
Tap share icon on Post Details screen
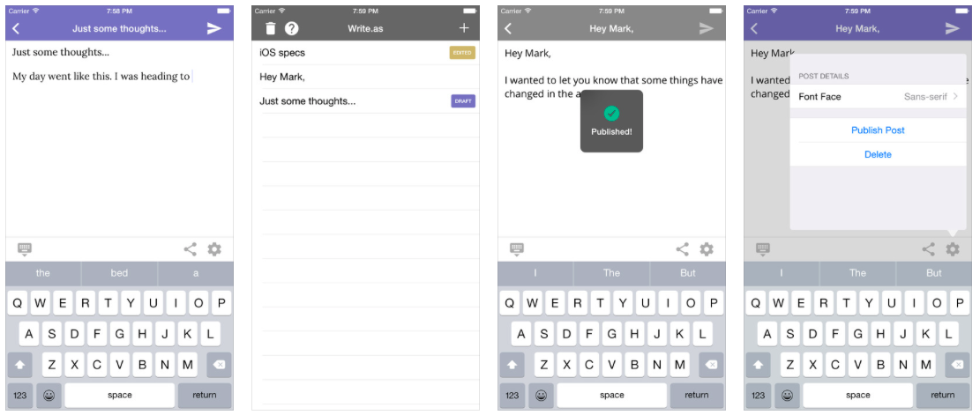pos(929,249)
